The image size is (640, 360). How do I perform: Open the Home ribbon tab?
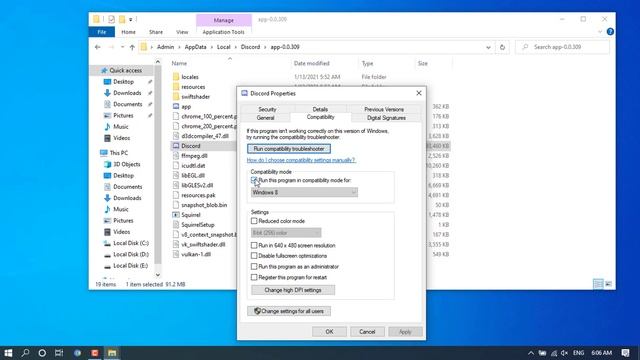click(x=128, y=32)
